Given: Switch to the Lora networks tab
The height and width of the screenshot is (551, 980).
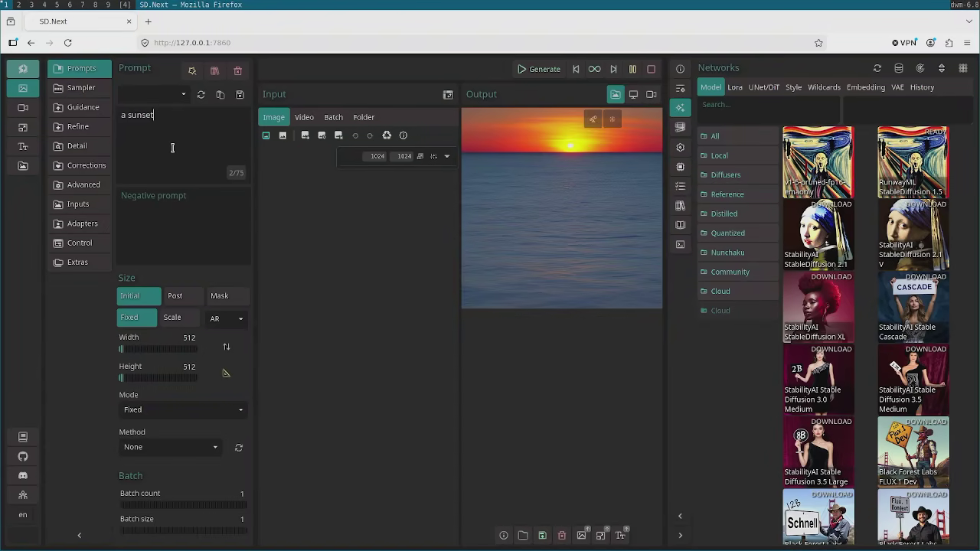Looking at the screenshot, I should point(735,87).
